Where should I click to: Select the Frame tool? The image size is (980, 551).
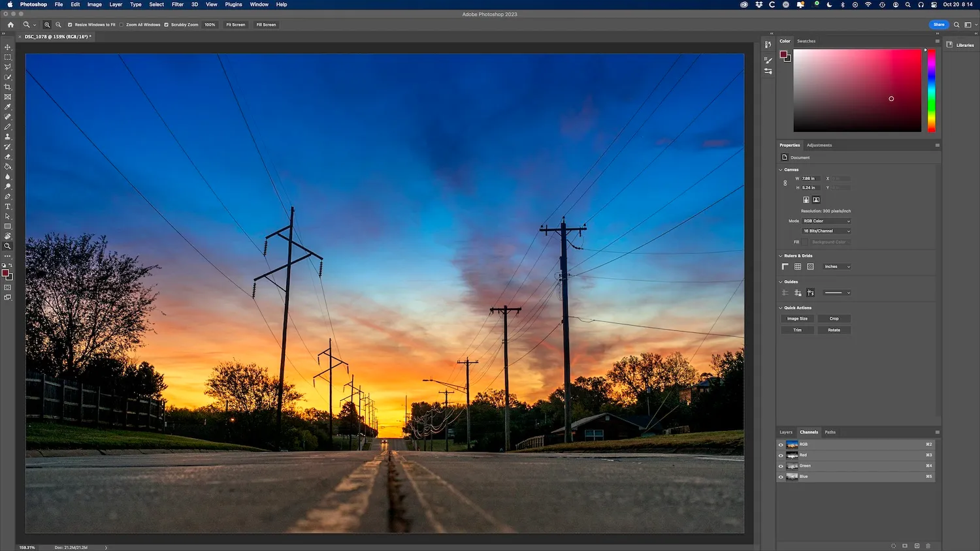point(8,97)
